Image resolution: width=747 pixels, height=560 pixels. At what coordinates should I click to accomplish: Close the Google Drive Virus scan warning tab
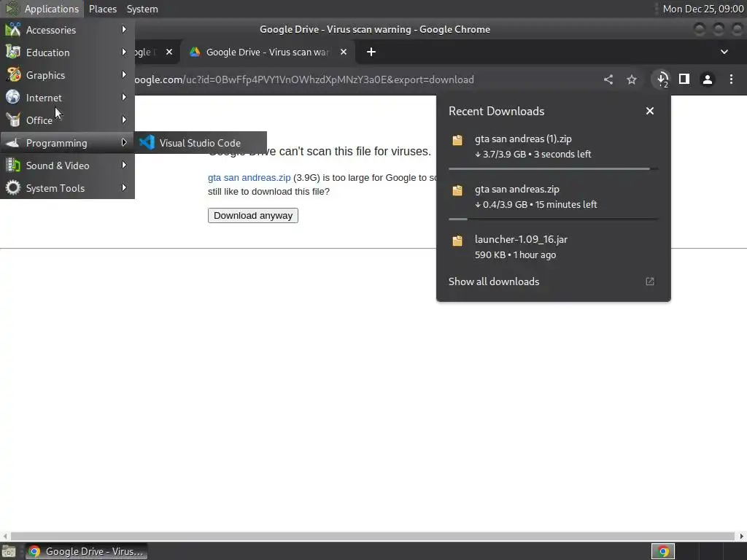344,52
